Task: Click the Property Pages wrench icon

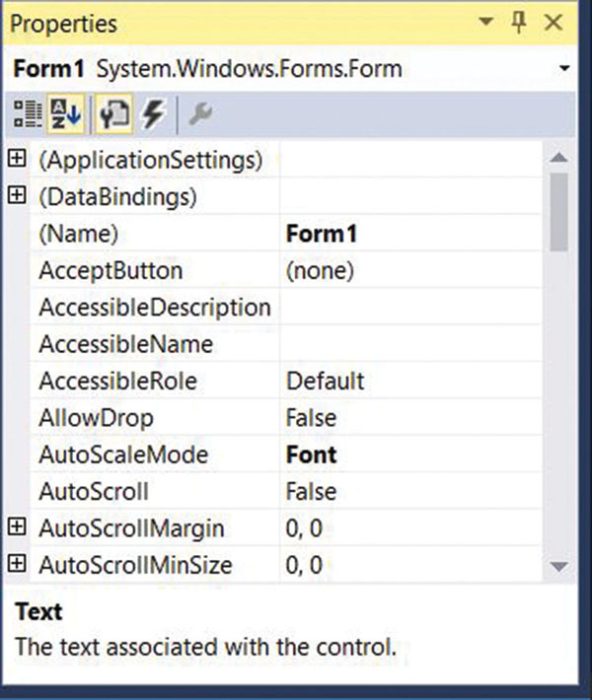Action: [200, 115]
